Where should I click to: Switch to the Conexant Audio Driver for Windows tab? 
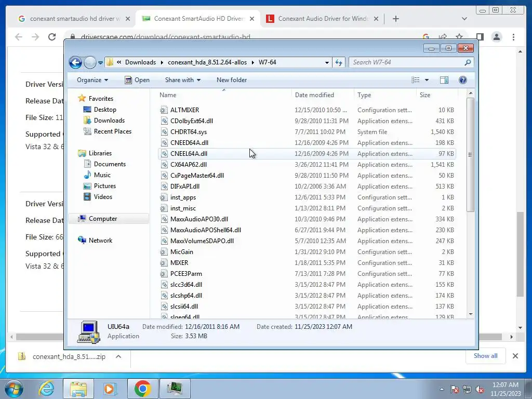[322, 19]
